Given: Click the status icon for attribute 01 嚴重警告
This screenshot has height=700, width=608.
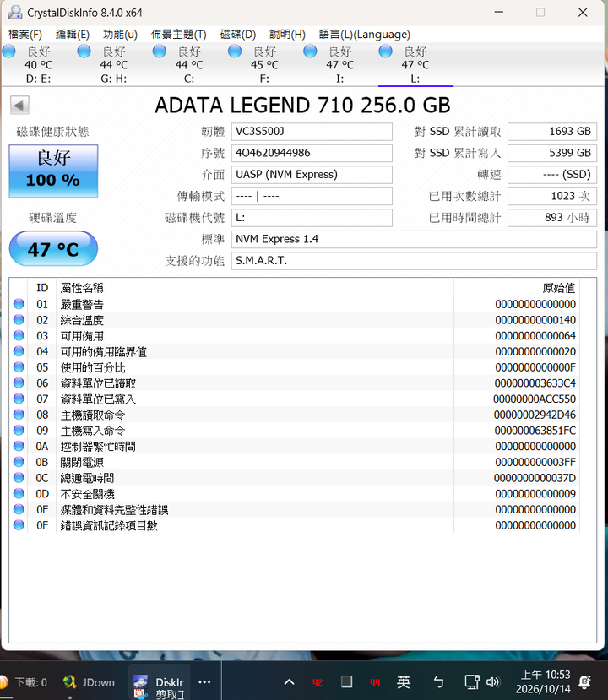Looking at the screenshot, I should (x=19, y=304).
